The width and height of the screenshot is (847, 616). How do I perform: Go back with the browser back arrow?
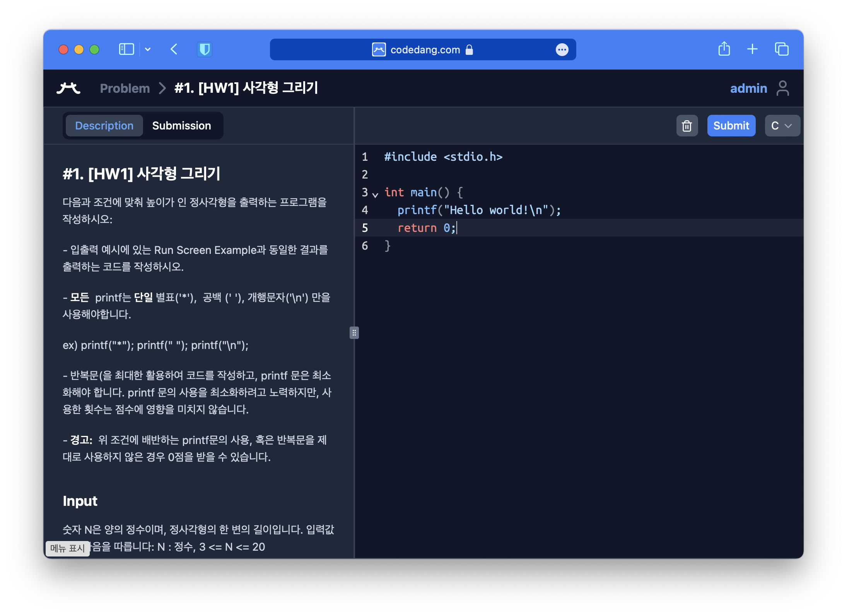(x=174, y=49)
